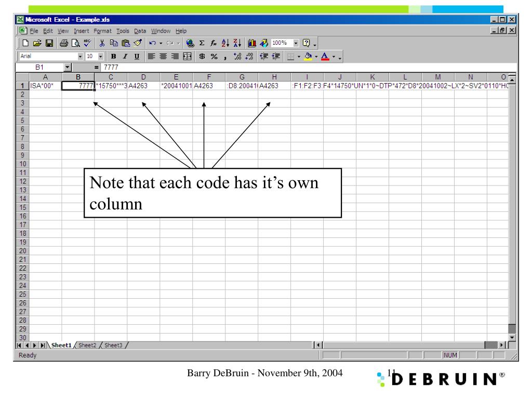The width and height of the screenshot is (532, 399).
Task: Select column C by its header
Action: [111, 77]
